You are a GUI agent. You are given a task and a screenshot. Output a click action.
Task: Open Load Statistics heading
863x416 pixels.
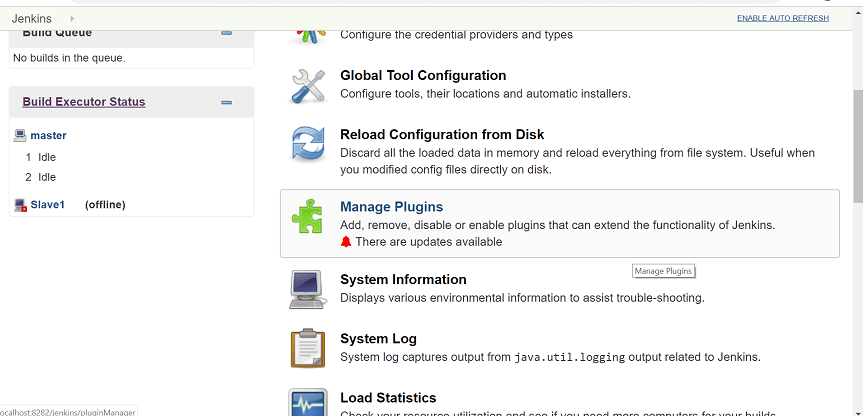pyautogui.click(x=388, y=398)
